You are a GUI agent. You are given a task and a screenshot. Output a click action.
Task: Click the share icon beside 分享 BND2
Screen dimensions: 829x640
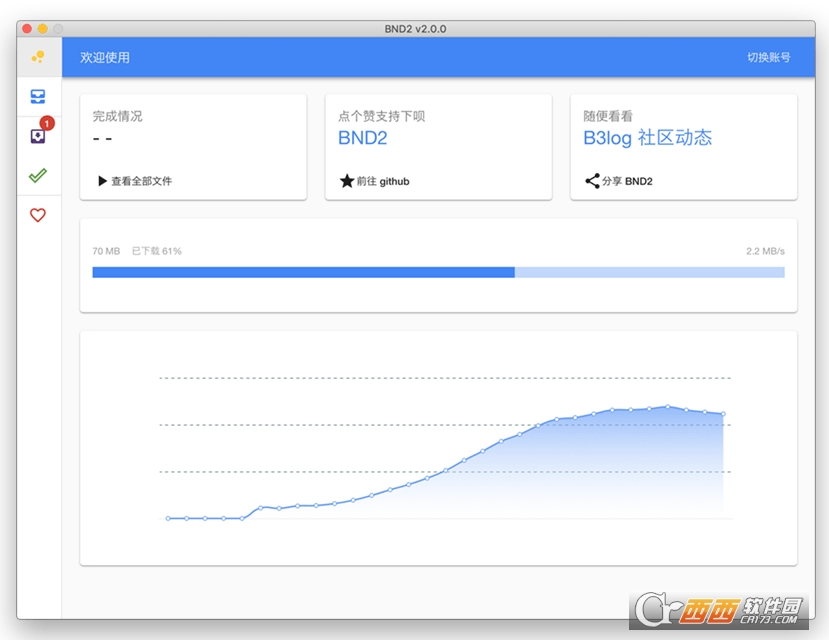pos(592,181)
